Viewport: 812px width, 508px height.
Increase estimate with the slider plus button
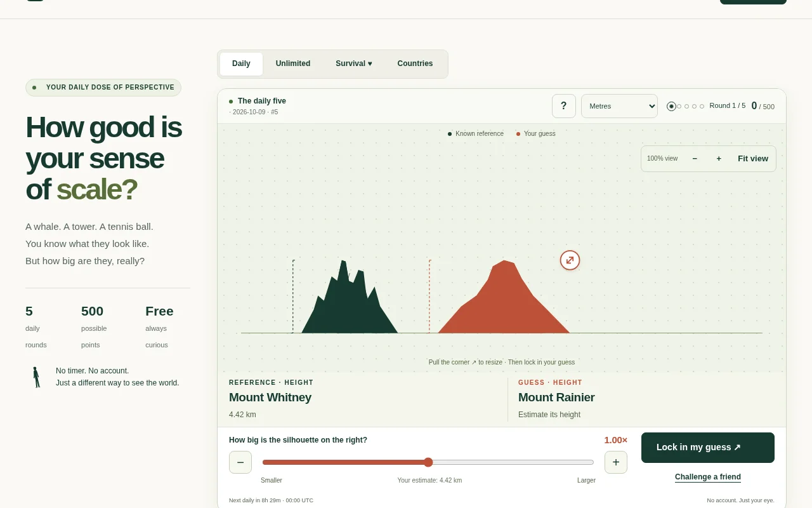click(616, 462)
